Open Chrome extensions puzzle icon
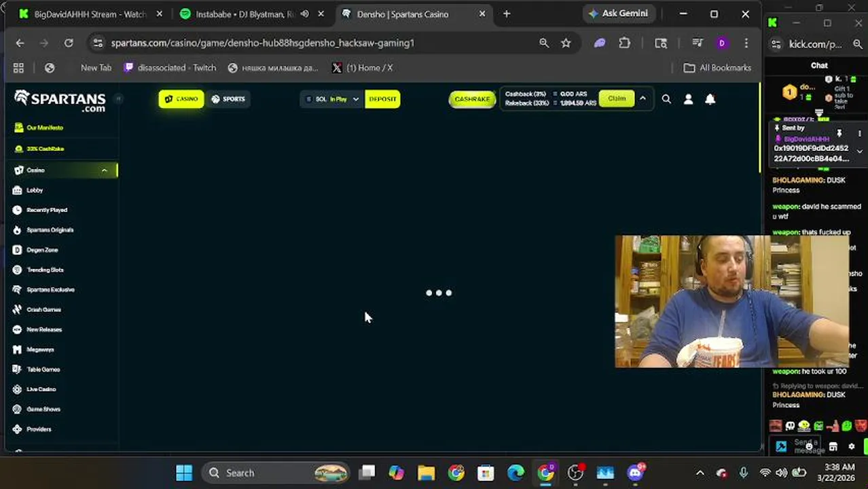The width and height of the screenshot is (868, 489). (624, 43)
